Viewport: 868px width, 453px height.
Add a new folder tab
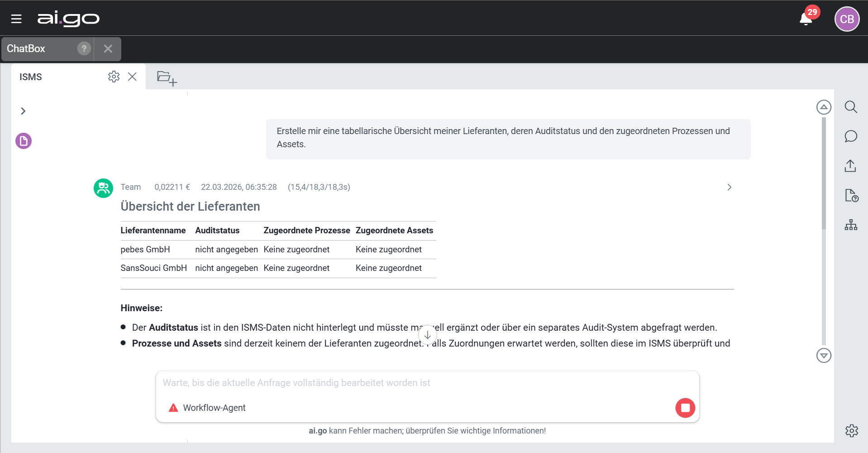pyautogui.click(x=167, y=78)
